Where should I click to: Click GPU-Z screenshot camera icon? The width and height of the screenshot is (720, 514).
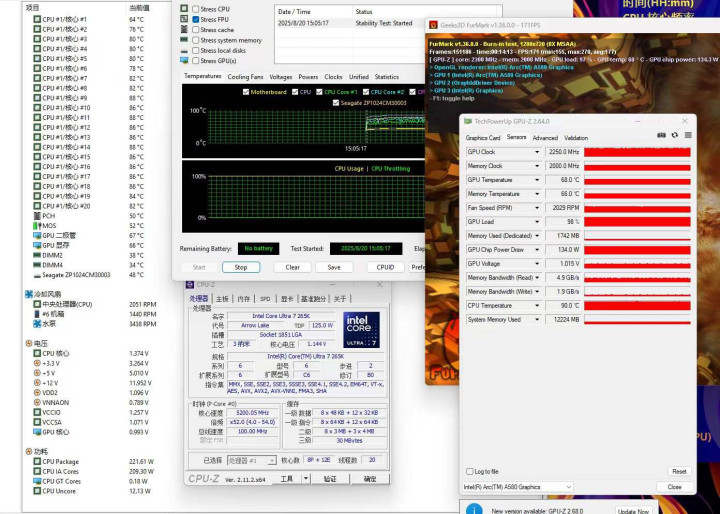tap(661, 135)
